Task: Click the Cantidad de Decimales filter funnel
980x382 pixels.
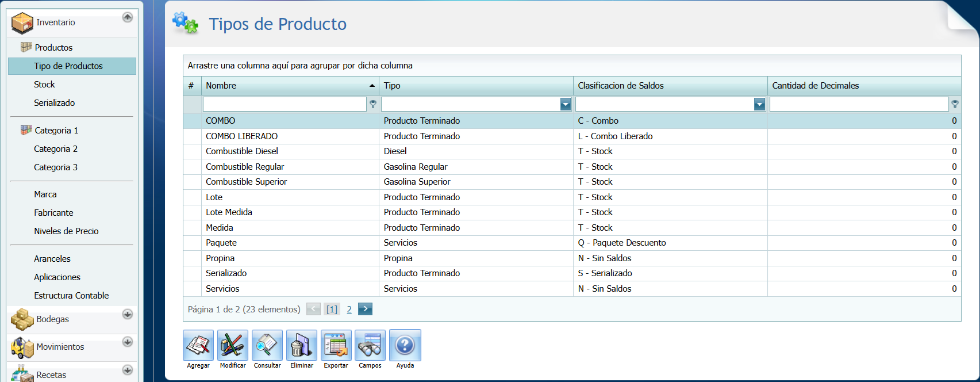Action: pos(955,104)
